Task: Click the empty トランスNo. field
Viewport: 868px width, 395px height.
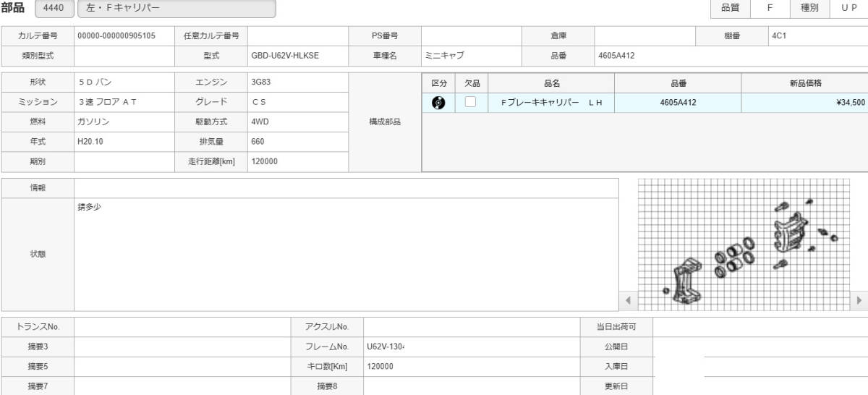Action: 182,327
